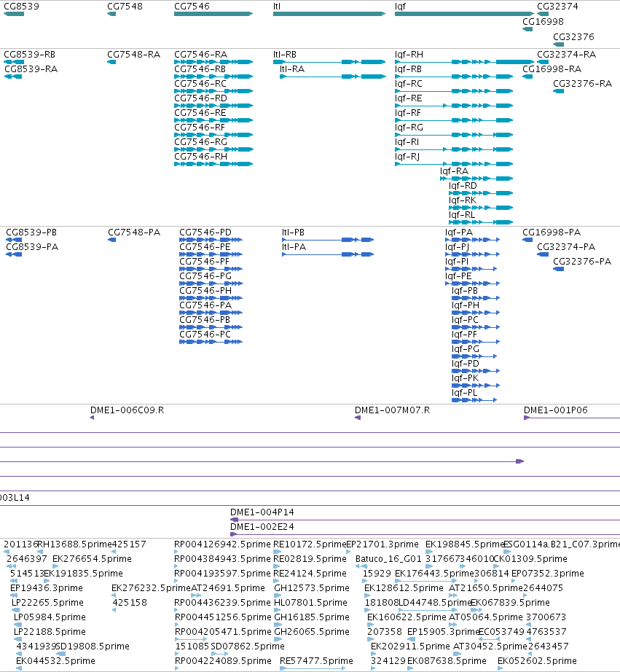Viewport: 620px width, 672px height.
Task: Click the ltl-PB protein label
Action: click(x=293, y=233)
